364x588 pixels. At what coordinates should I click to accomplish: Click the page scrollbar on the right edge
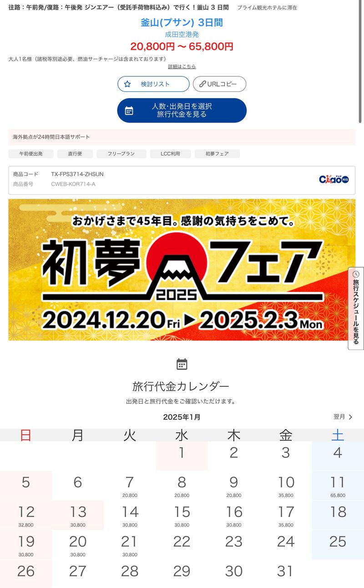[x=360, y=61]
